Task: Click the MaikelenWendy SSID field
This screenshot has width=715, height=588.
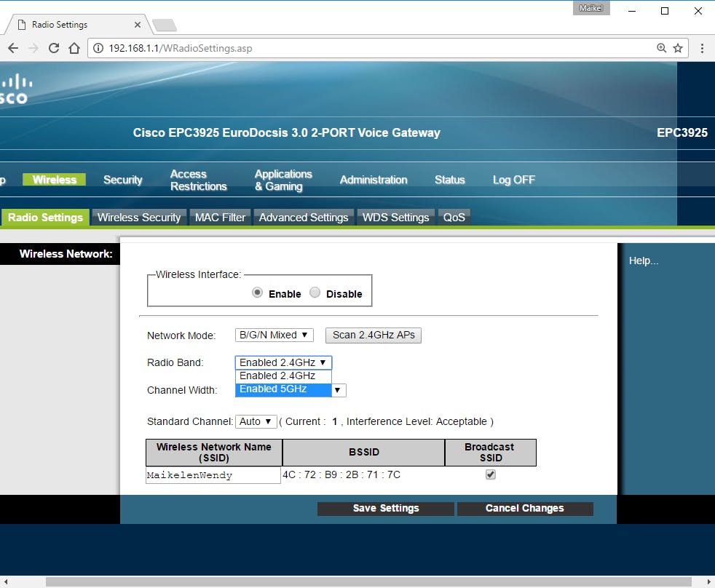Action: tap(213, 475)
